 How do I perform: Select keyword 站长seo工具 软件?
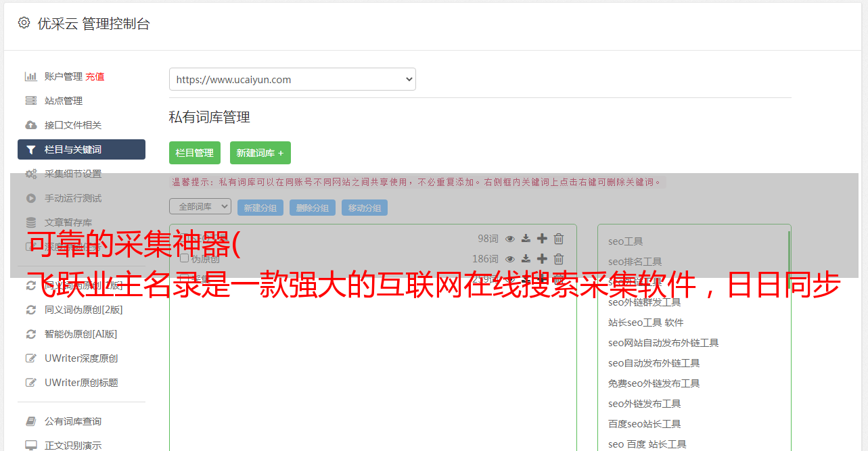click(x=646, y=323)
